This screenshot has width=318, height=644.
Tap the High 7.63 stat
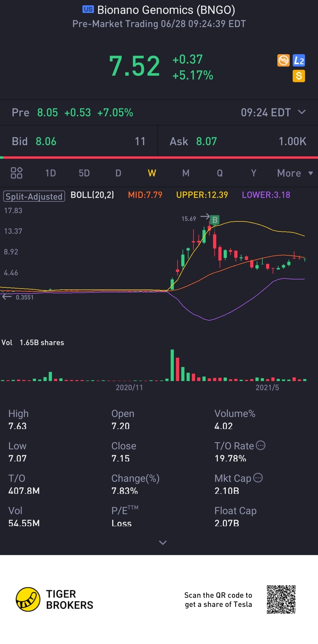click(x=18, y=420)
